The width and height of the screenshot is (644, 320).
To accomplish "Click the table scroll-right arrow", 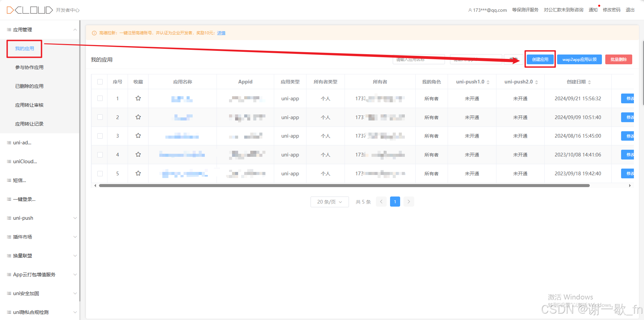I will coord(630,185).
